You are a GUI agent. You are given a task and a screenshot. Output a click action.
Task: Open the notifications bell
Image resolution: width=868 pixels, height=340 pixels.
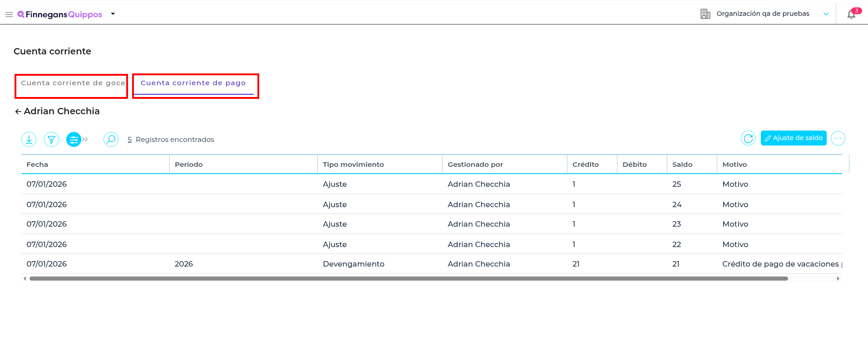[x=851, y=15]
